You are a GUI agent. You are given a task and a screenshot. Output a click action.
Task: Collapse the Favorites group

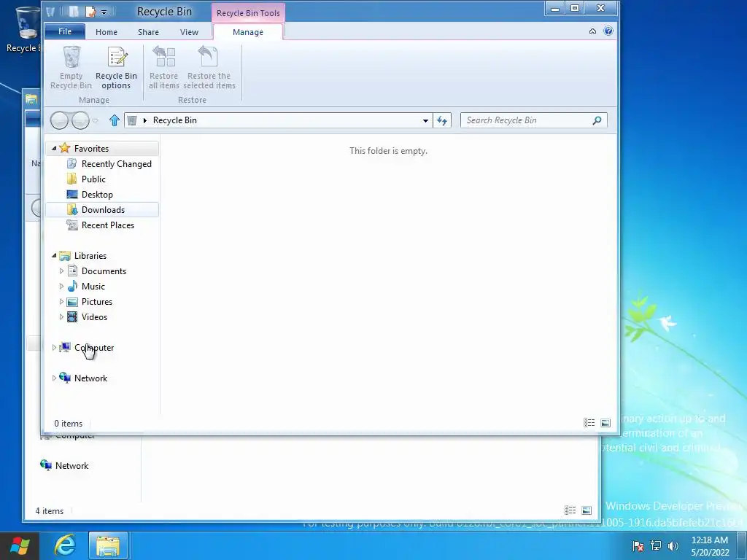[54, 149]
